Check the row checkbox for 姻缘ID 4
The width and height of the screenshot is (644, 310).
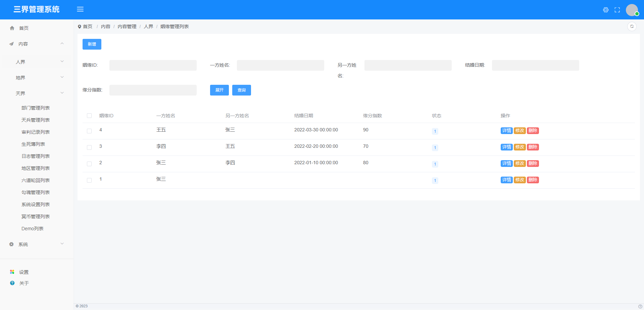89,131
